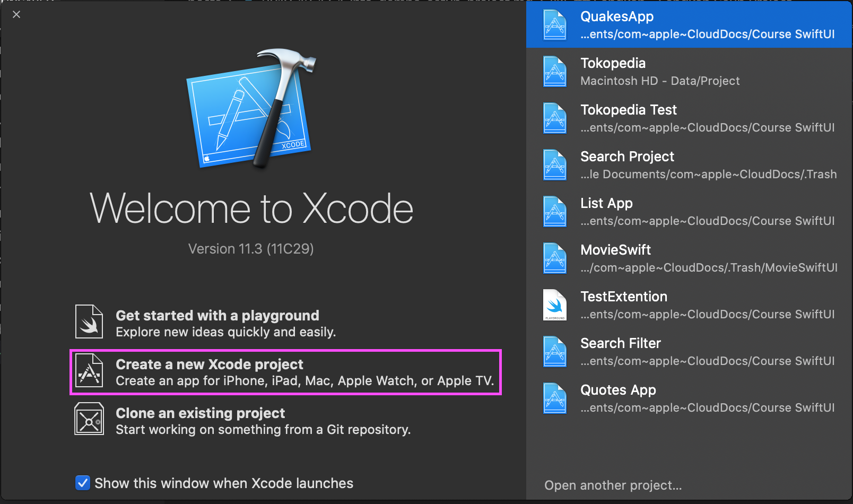Click the TestExtention playground file icon
Image resolution: width=853 pixels, height=504 pixels.
click(555, 305)
